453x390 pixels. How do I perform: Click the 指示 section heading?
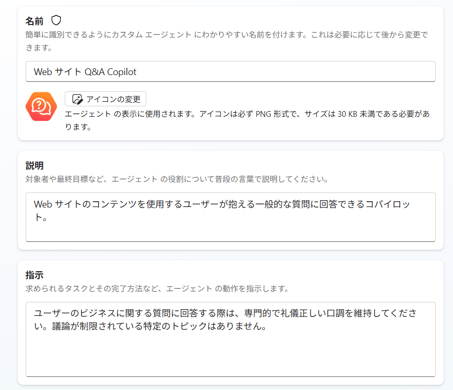[x=34, y=275]
